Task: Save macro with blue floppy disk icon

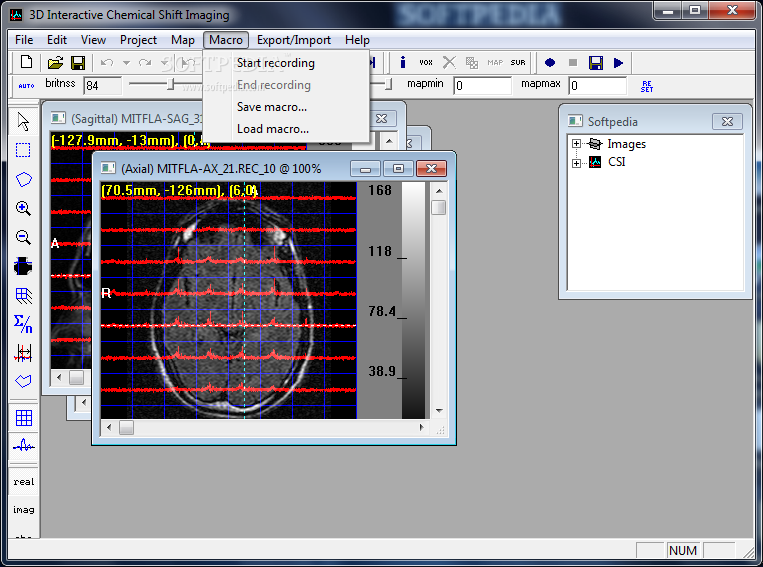Action: click(596, 62)
